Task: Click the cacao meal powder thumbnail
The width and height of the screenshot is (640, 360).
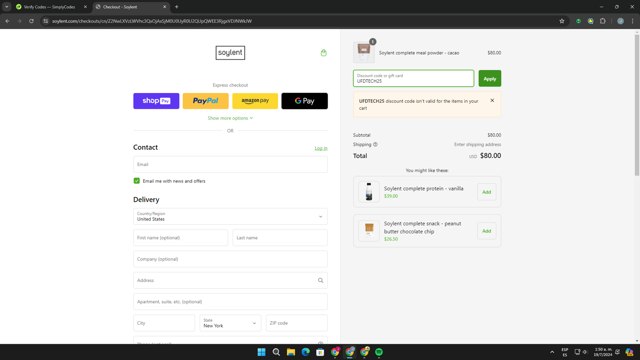Action: (364, 52)
